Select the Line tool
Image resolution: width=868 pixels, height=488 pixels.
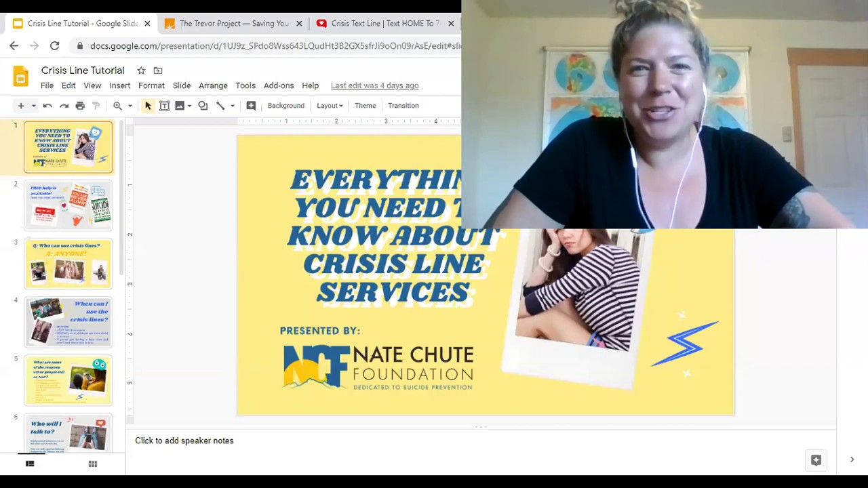[x=220, y=106]
